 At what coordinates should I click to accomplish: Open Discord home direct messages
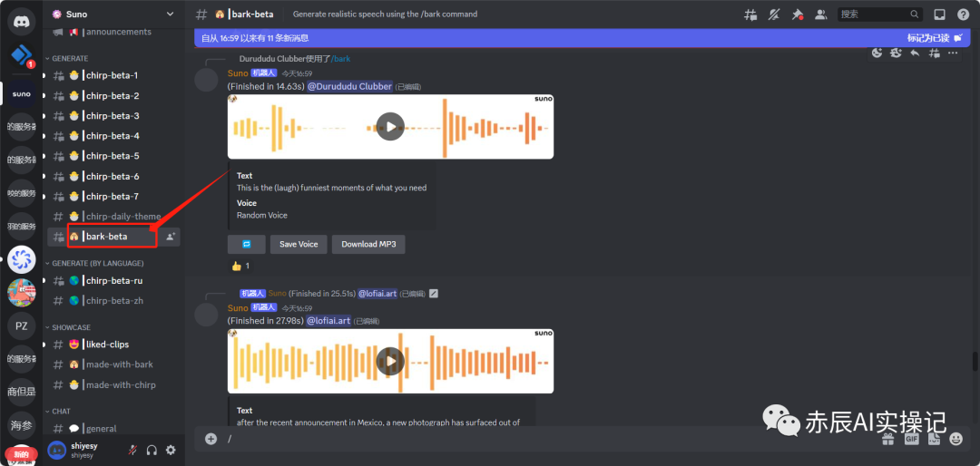21,22
